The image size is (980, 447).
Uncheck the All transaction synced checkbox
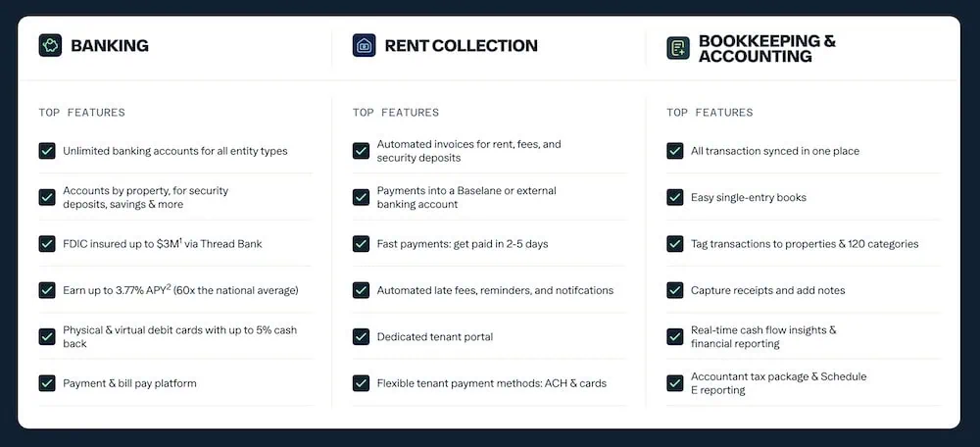click(674, 151)
